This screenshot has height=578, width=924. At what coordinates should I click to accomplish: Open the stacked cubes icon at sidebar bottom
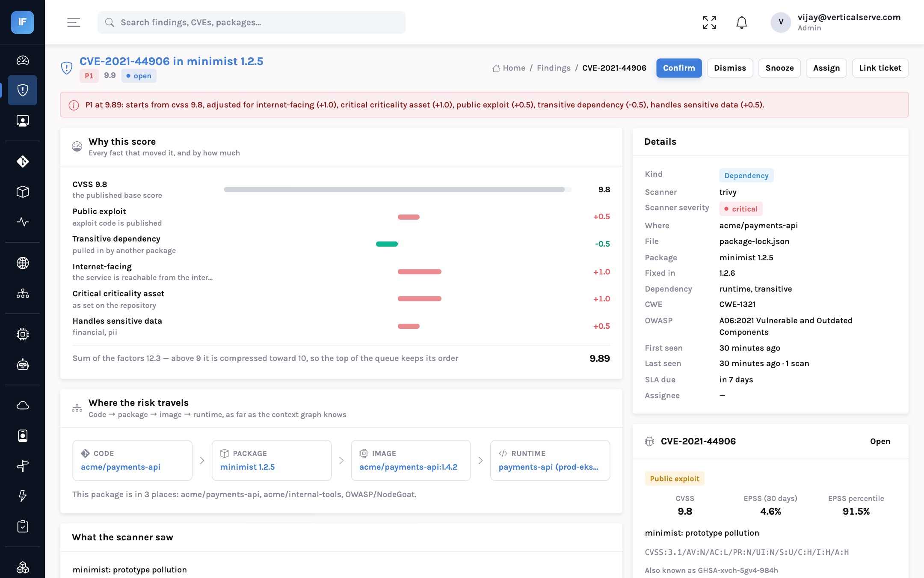[23, 567]
